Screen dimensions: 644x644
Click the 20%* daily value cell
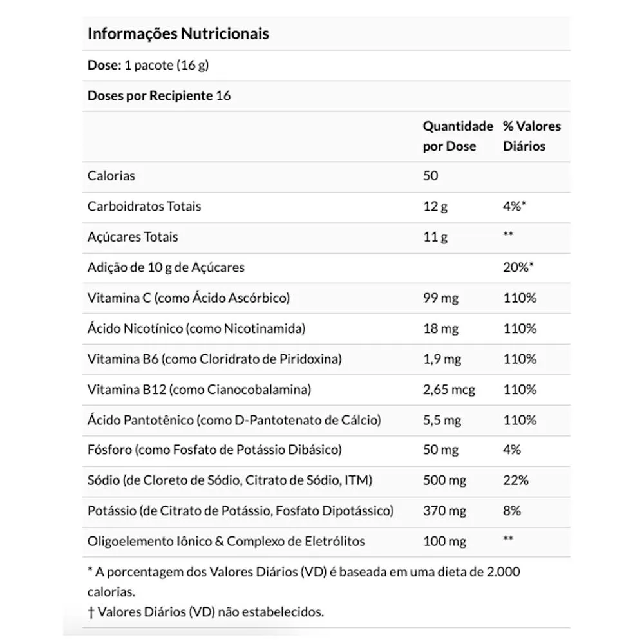518,267
